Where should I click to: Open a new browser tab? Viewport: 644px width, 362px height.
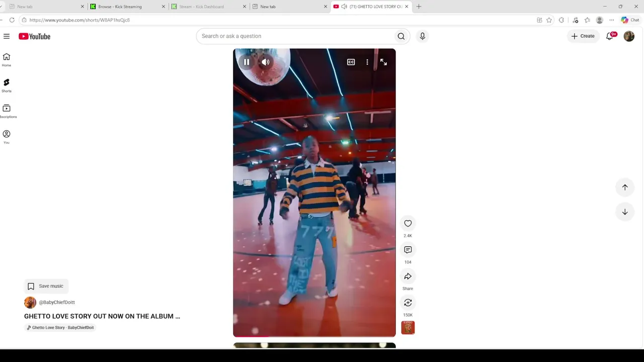[419, 7]
